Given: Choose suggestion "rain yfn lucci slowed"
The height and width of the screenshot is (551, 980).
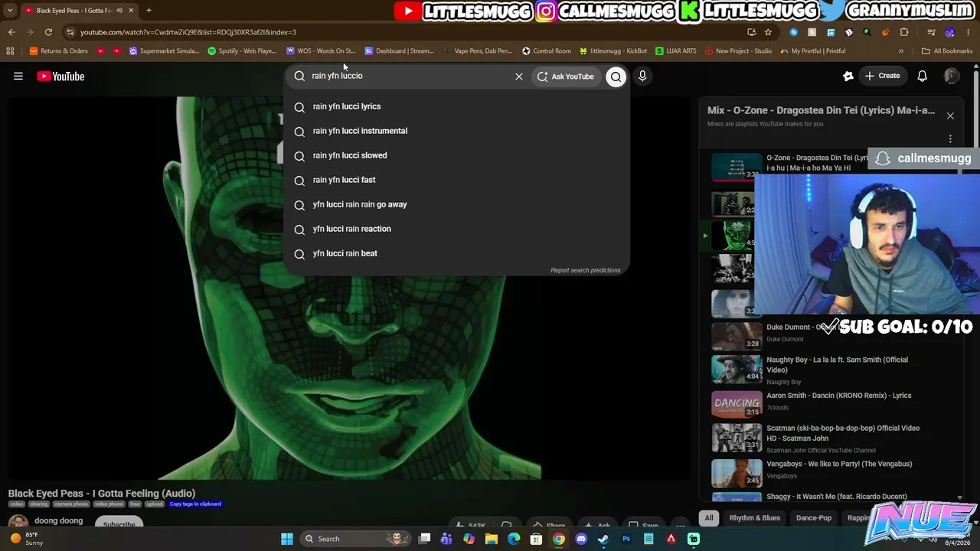Looking at the screenshot, I should click(x=457, y=155).
